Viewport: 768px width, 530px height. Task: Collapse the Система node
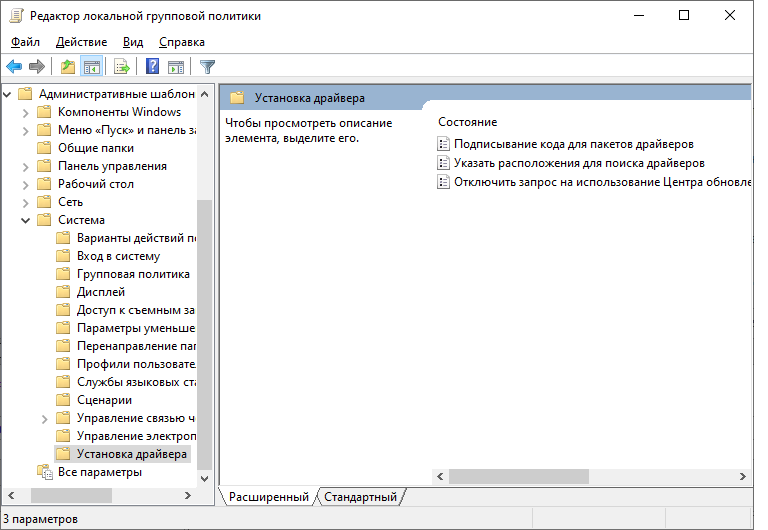(25, 220)
